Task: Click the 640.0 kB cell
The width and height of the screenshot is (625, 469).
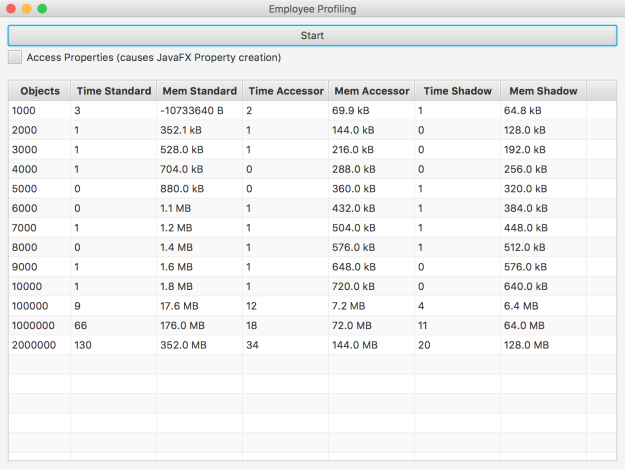Action: (543, 286)
